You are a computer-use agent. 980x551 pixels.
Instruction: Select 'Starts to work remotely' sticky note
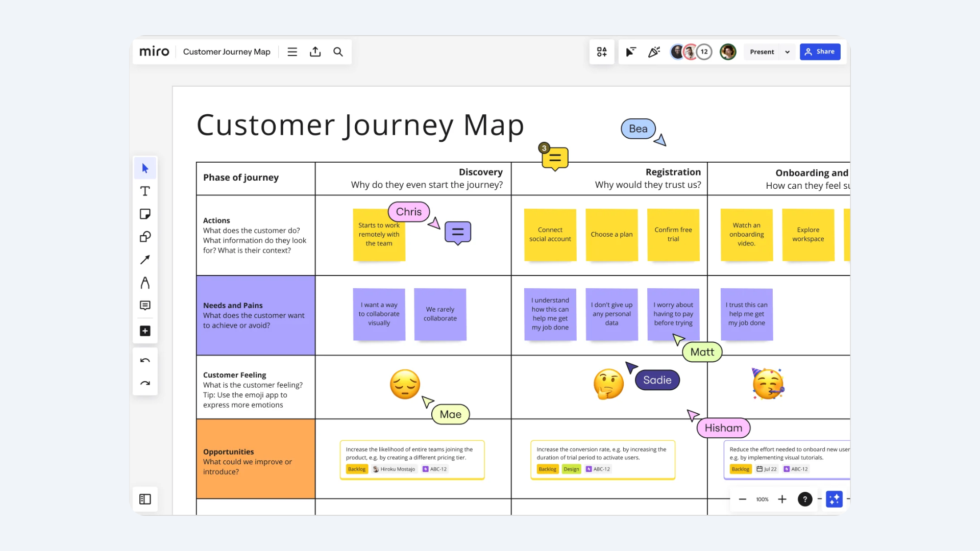(x=379, y=235)
